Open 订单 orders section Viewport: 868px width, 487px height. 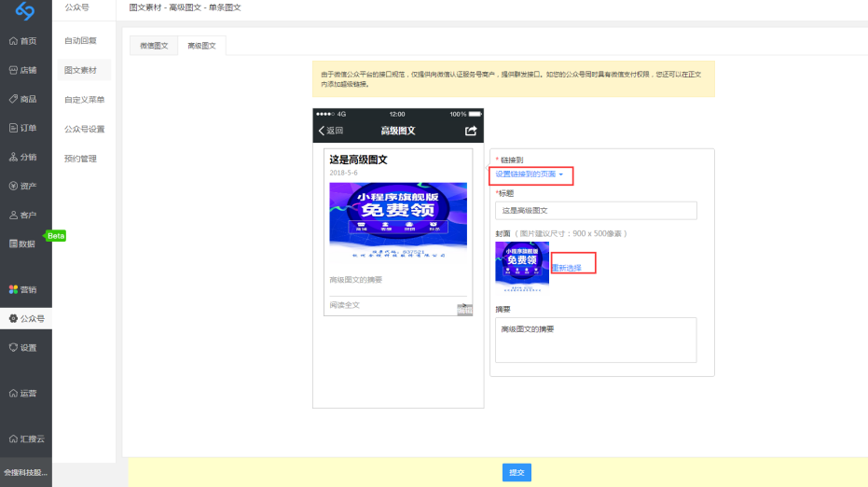pyautogui.click(x=23, y=128)
